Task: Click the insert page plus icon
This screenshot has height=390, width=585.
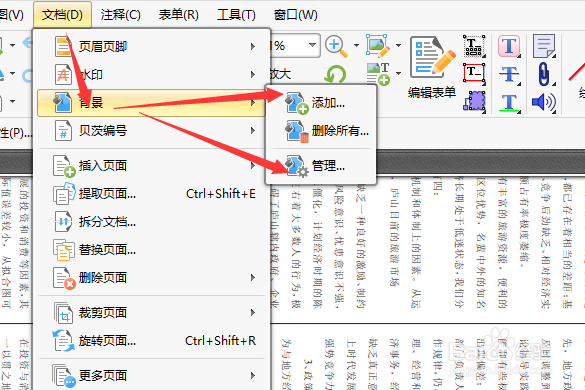Action: click(64, 166)
